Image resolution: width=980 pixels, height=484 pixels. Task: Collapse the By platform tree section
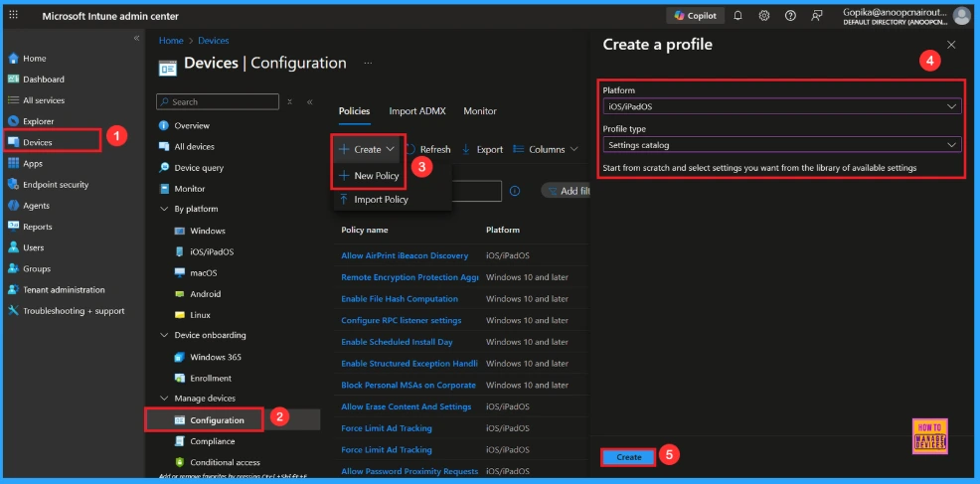coord(164,210)
